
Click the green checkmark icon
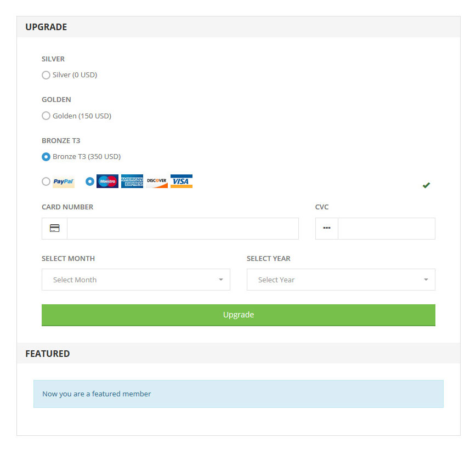pyautogui.click(x=426, y=185)
